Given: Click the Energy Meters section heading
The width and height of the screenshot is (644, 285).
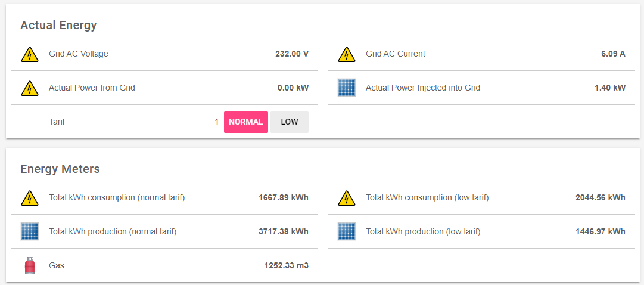Looking at the screenshot, I should 60,169.
